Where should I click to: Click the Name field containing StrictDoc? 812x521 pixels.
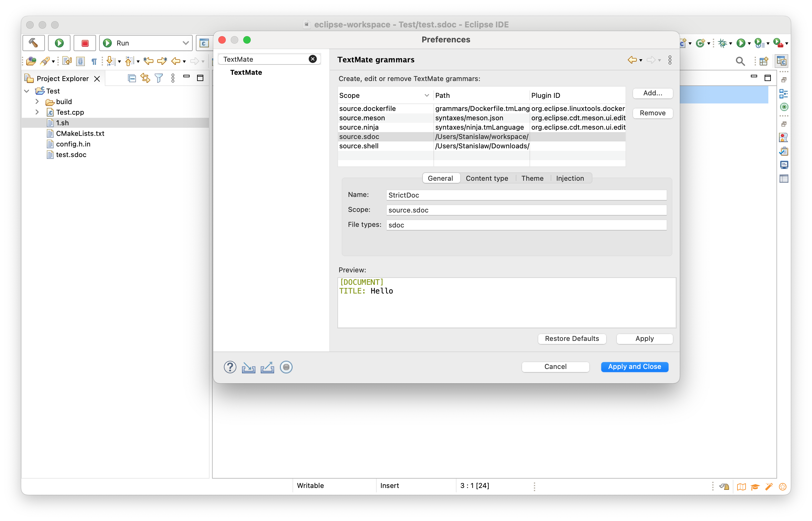click(x=526, y=195)
